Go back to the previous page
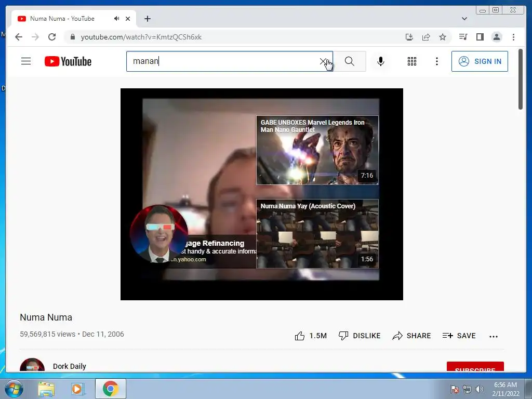The width and height of the screenshot is (532, 399). tap(19, 37)
